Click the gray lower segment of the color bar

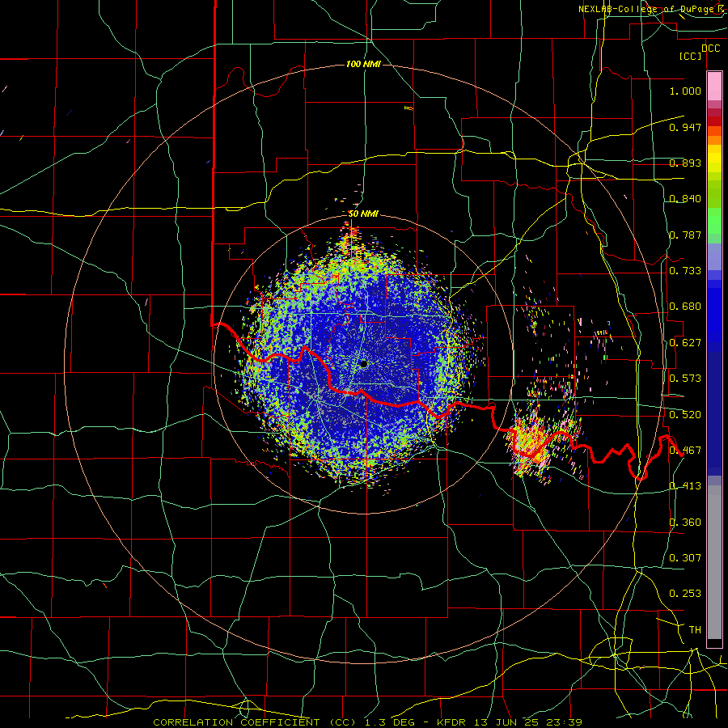click(x=714, y=562)
